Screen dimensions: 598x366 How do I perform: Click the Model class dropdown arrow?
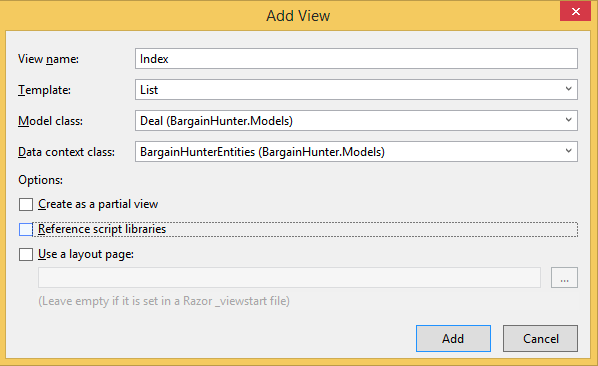pyautogui.click(x=568, y=120)
